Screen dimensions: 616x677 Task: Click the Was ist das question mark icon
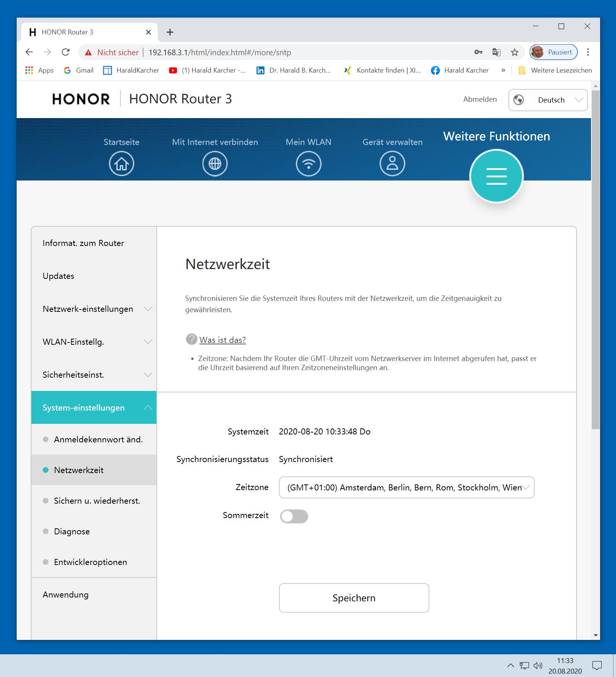[x=192, y=339]
